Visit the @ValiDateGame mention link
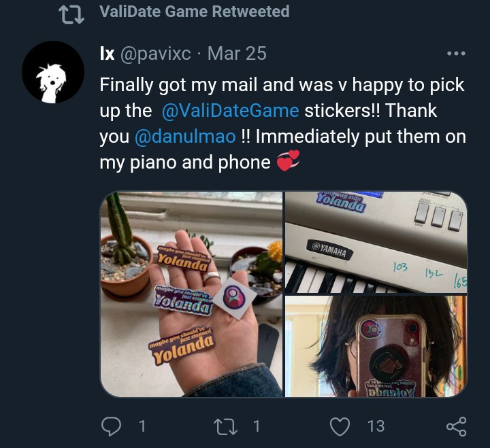Image resolution: width=490 pixels, height=448 pixels. pyautogui.click(x=230, y=111)
